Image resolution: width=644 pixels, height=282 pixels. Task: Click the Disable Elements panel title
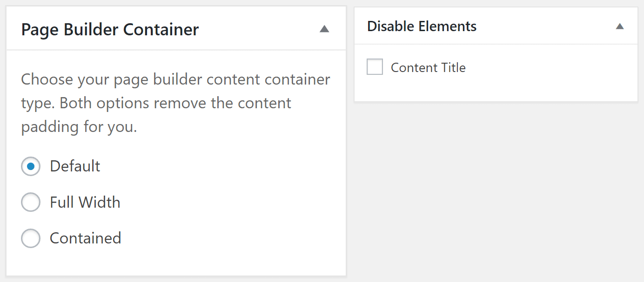[422, 26]
